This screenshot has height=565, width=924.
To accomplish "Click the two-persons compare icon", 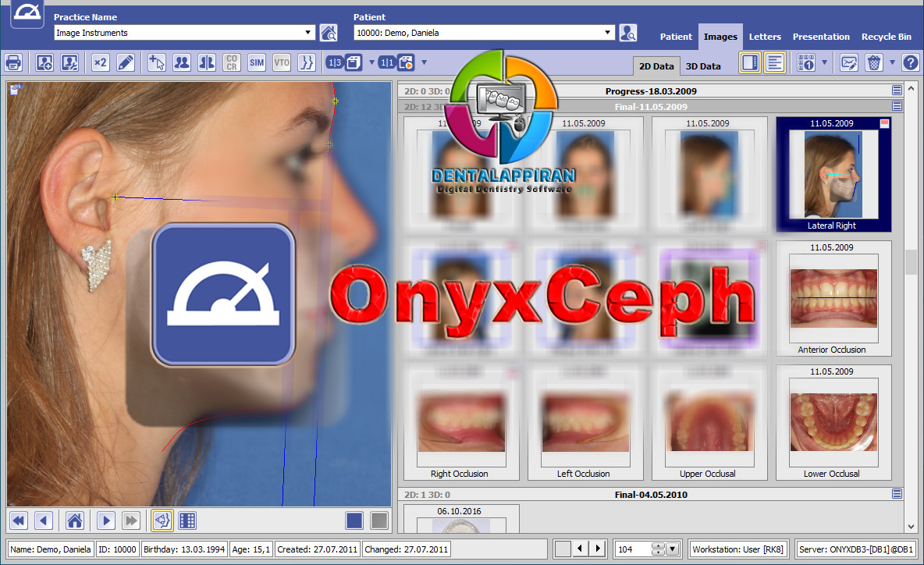I will point(182,62).
